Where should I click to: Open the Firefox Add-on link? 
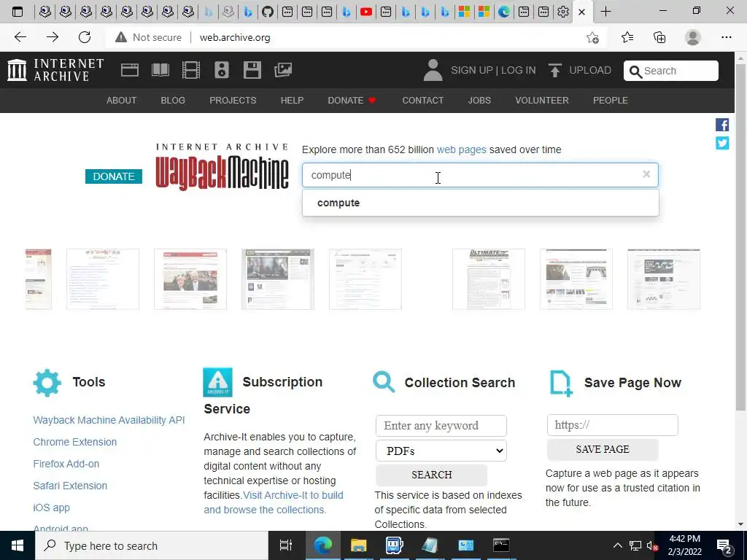click(66, 464)
